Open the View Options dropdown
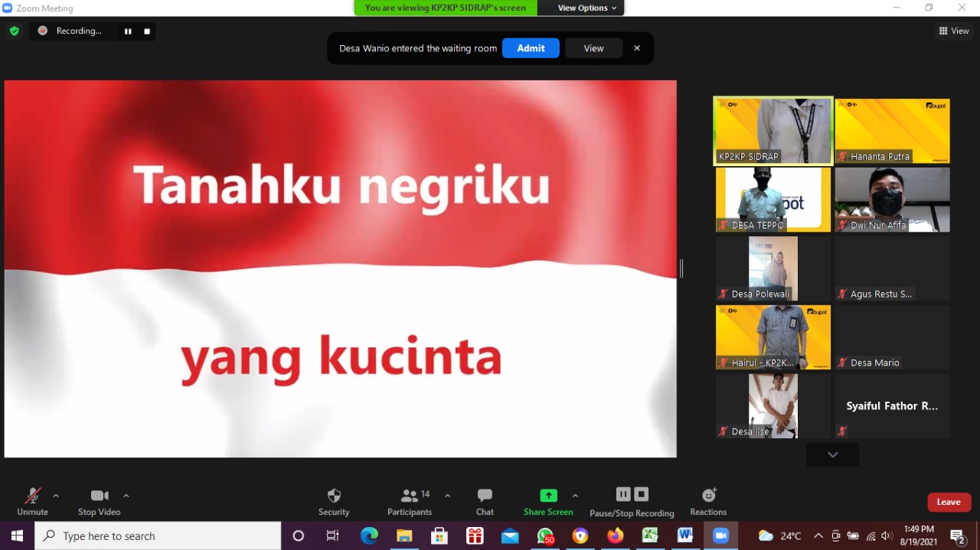The width and height of the screenshot is (980, 550). 582,8
